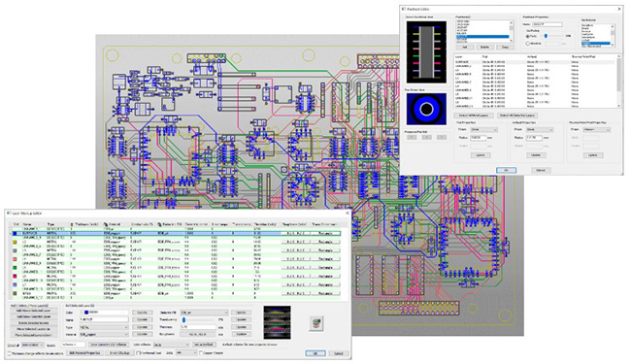Click Copy button under Padstacks list

(x=505, y=47)
